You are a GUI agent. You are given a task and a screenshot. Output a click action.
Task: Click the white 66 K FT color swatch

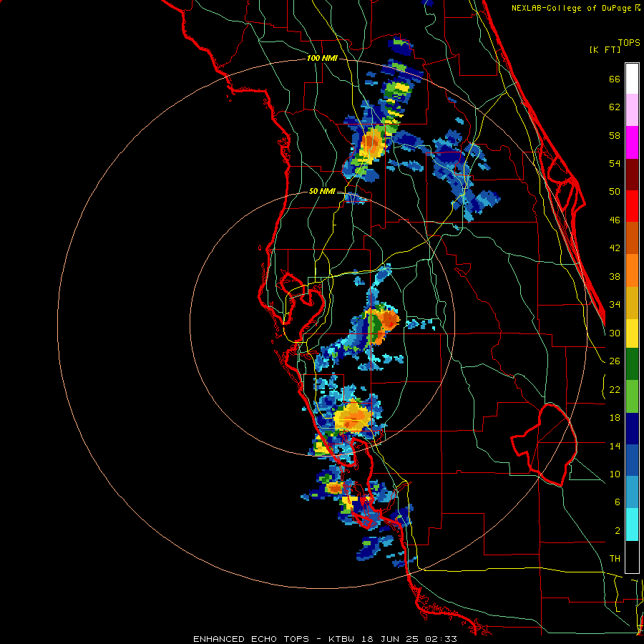coord(632,79)
